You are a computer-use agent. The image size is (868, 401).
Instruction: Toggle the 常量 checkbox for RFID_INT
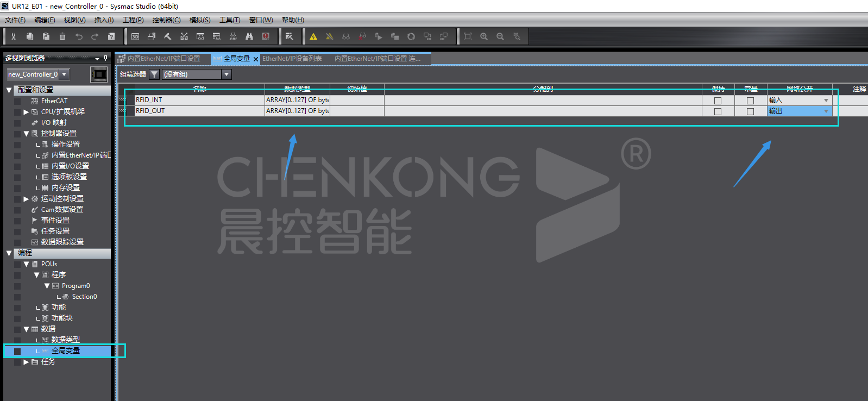pyautogui.click(x=750, y=101)
